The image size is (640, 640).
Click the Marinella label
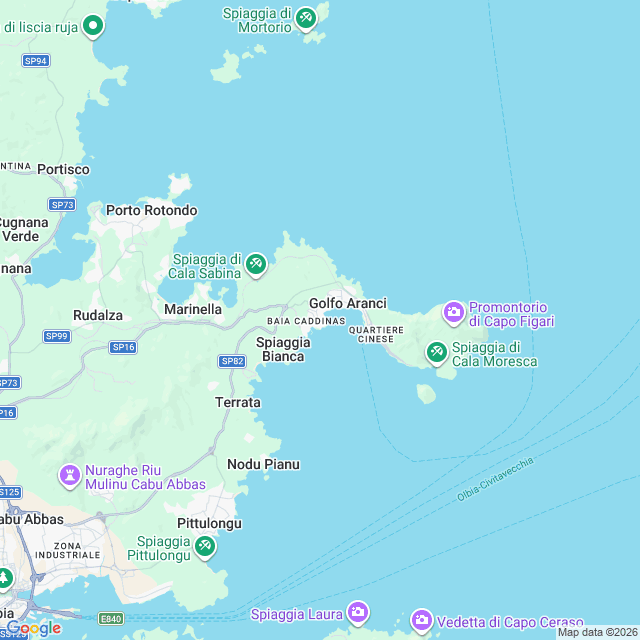pyautogui.click(x=193, y=309)
